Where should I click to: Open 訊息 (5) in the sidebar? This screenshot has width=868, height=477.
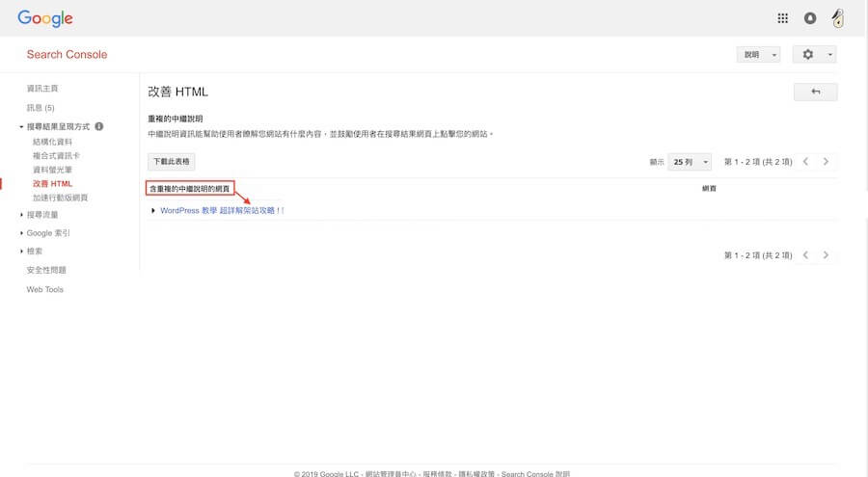coord(41,108)
